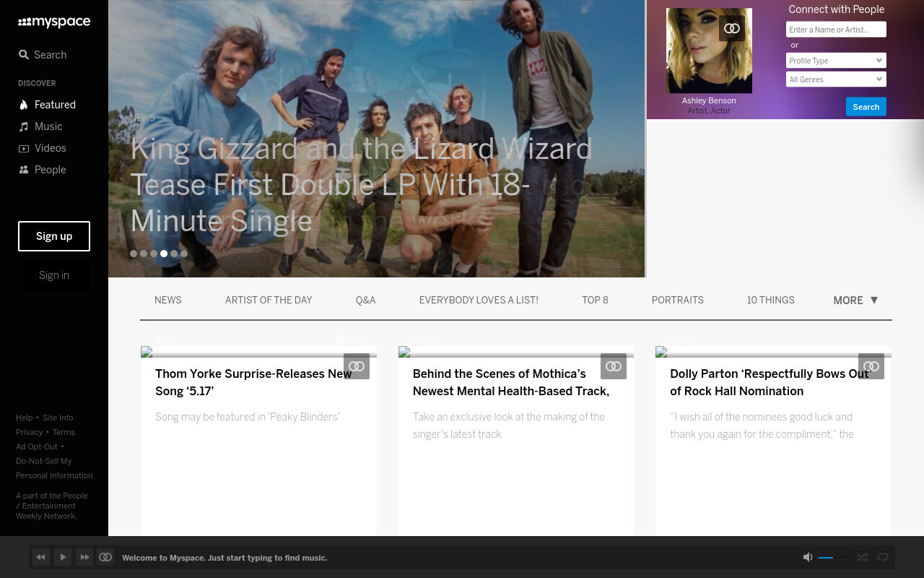Select the sixth carousel dot
Image resolution: width=924 pixels, height=578 pixels.
[x=184, y=254]
